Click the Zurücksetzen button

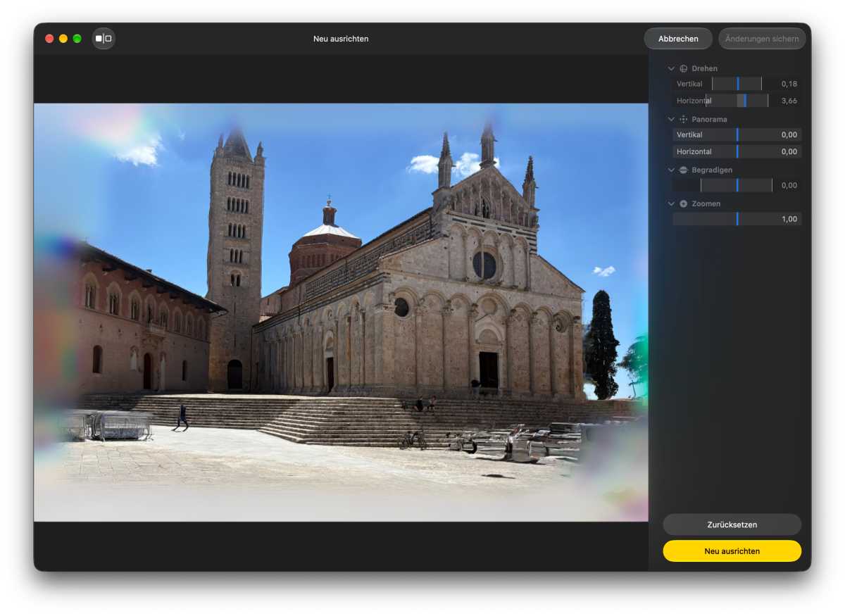(732, 524)
